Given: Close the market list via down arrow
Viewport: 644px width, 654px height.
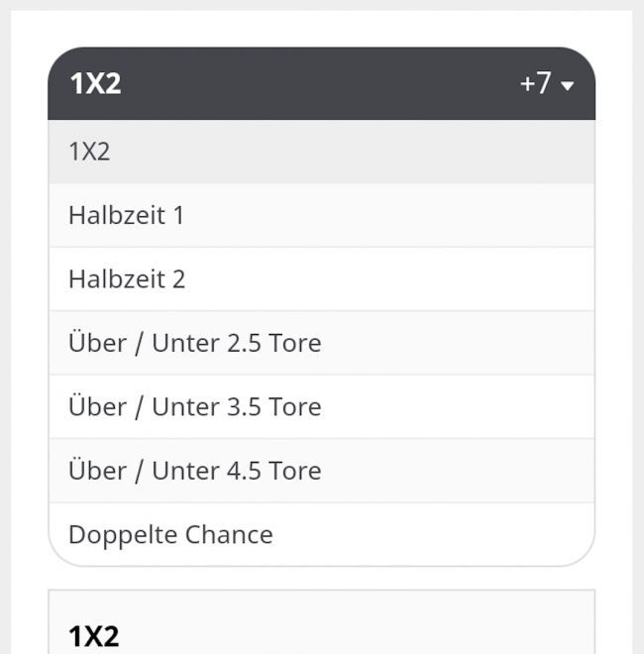Looking at the screenshot, I should coord(568,86).
